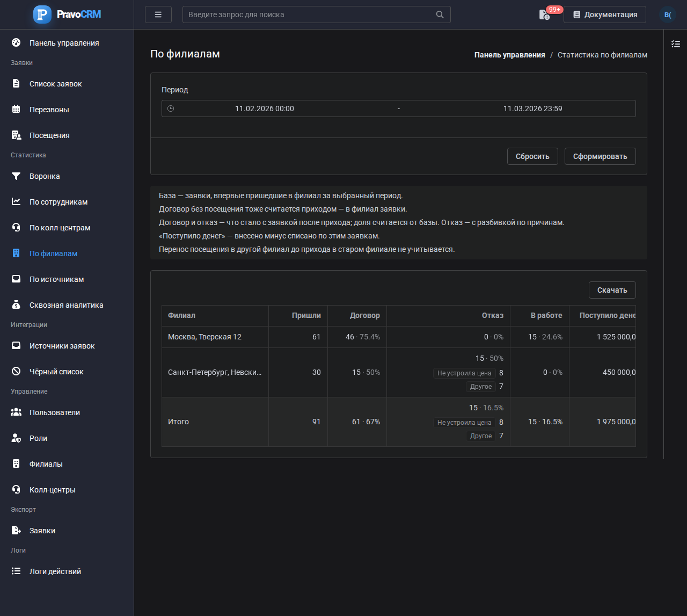Click the clock icon in period field
Image resolution: width=687 pixels, height=616 pixels.
pyautogui.click(x=171, y=108)
